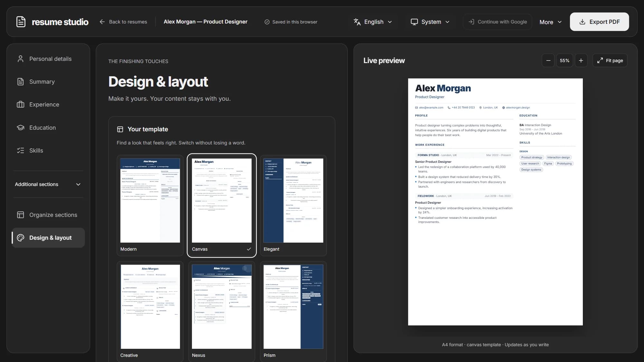
Task: Open Skills section in sidebar
Action: [x=48, y=151]
